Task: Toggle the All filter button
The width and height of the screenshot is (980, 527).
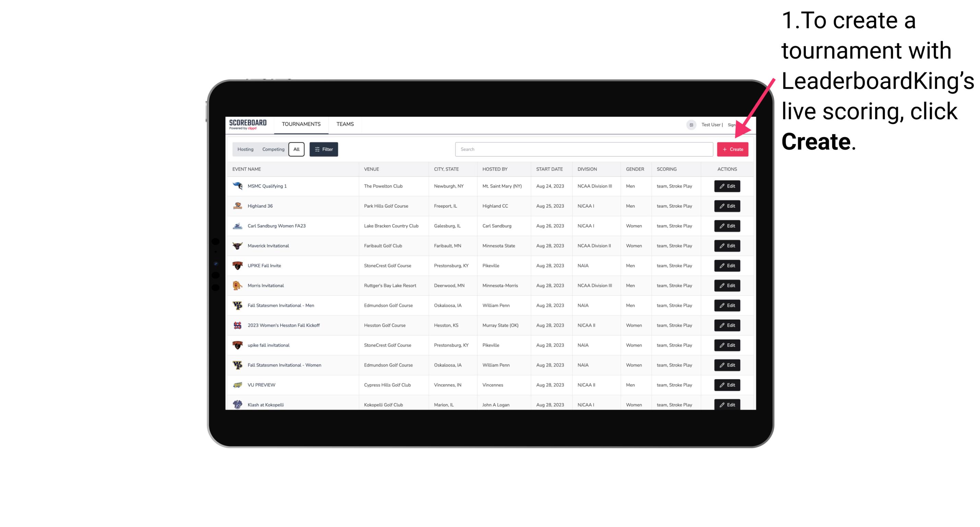Action: coord(296,149)
